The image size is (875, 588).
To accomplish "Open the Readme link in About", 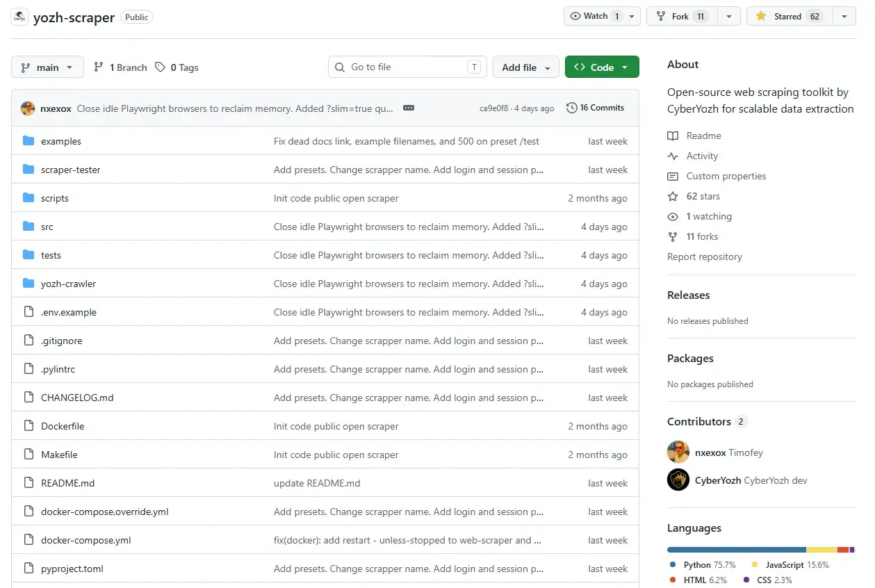I will (x=703, y=136).
